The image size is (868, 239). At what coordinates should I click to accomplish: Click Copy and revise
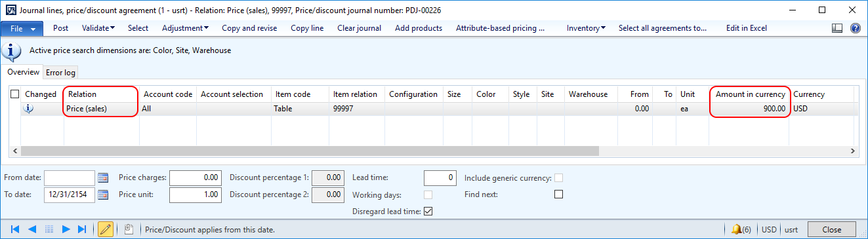(x=249, y=28)
